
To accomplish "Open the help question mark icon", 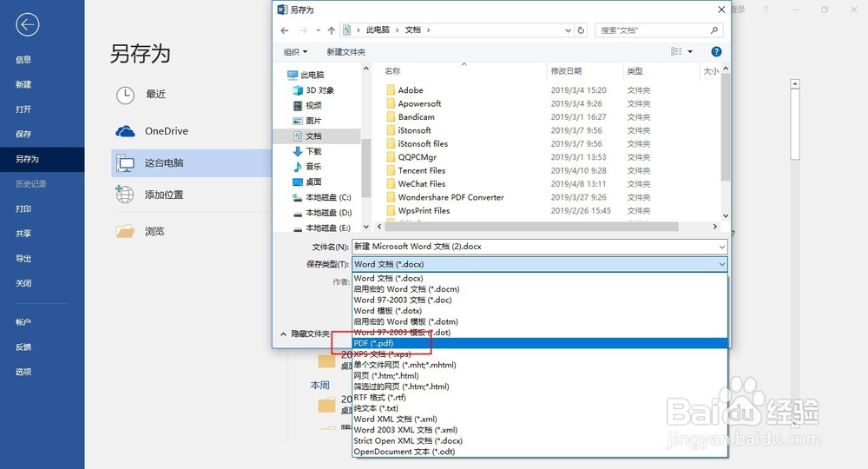I will (x=716, y=51).
